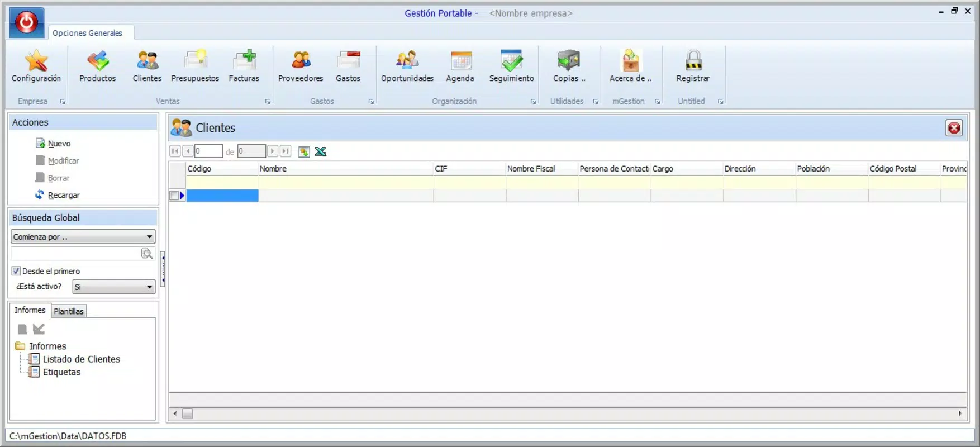Expand the Organización group launcher
The image size is (980, 447).
point(533,102)
